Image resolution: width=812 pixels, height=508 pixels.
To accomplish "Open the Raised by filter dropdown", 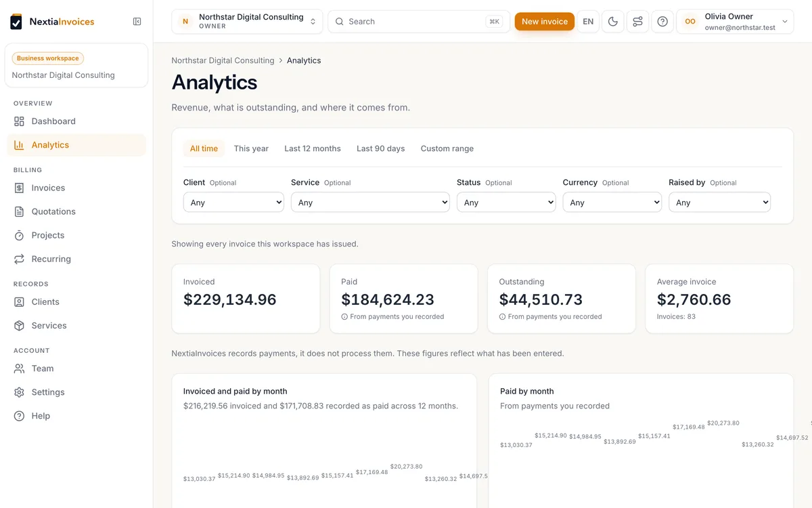I will click(719, 203).
